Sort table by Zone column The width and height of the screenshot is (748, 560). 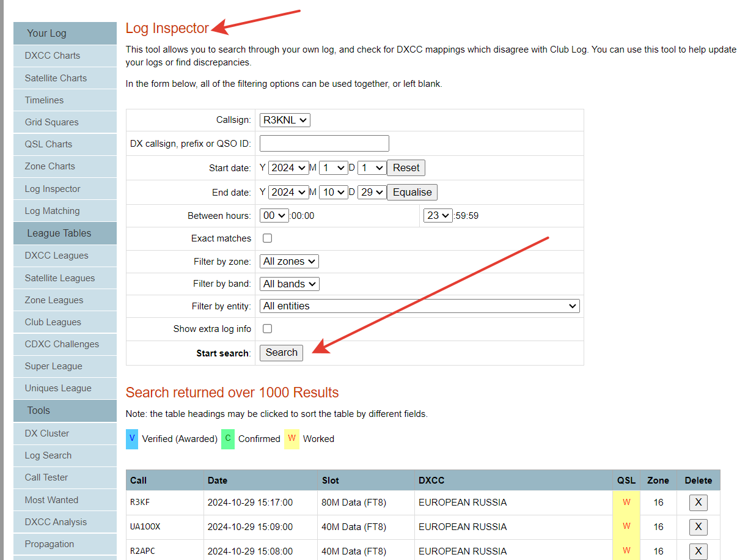coord(658,481)
